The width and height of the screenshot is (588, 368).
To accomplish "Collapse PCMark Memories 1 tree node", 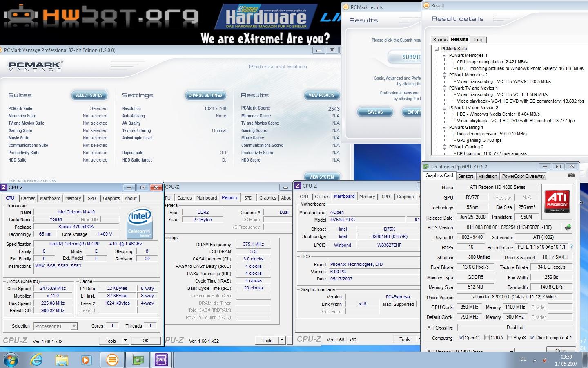I will click(445, 55).
